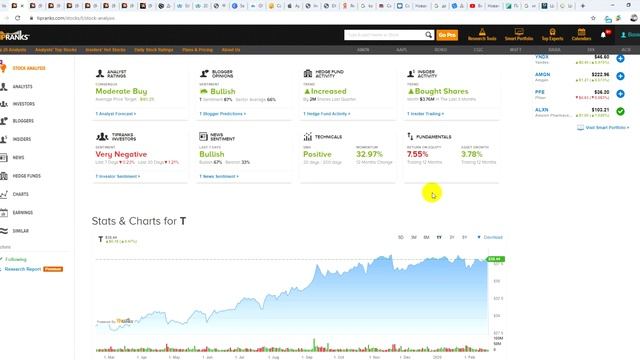Click the TipRanks Investors card icon
Screen dimensions: 640x360
point(102,136)
